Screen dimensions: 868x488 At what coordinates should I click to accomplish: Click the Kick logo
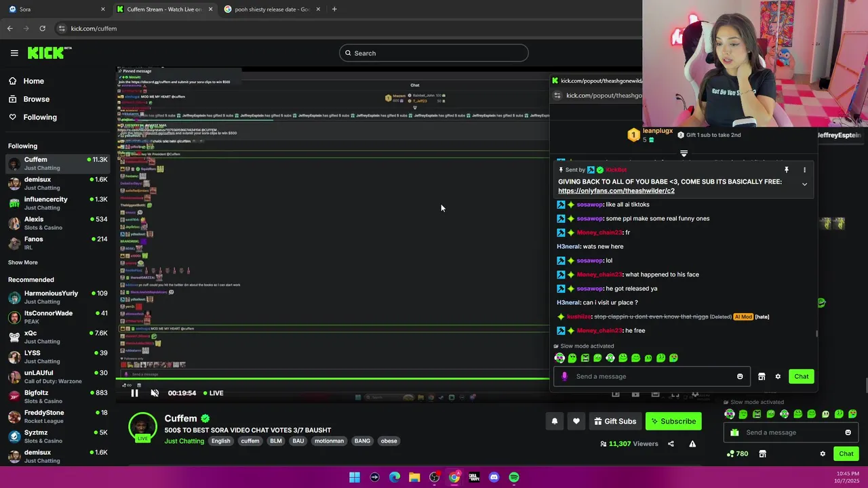coord(49,53)
